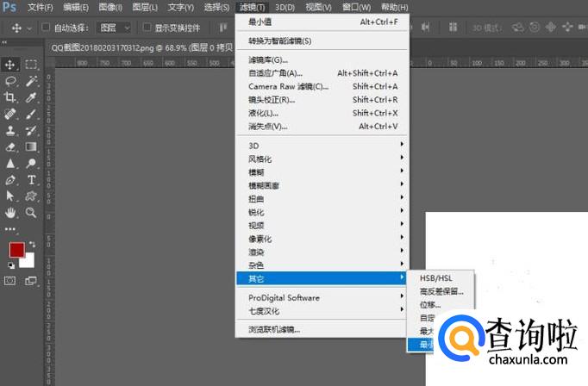Select the Dodge tool
The width and height of the screenshot is (588, 386).
point(31,164)
